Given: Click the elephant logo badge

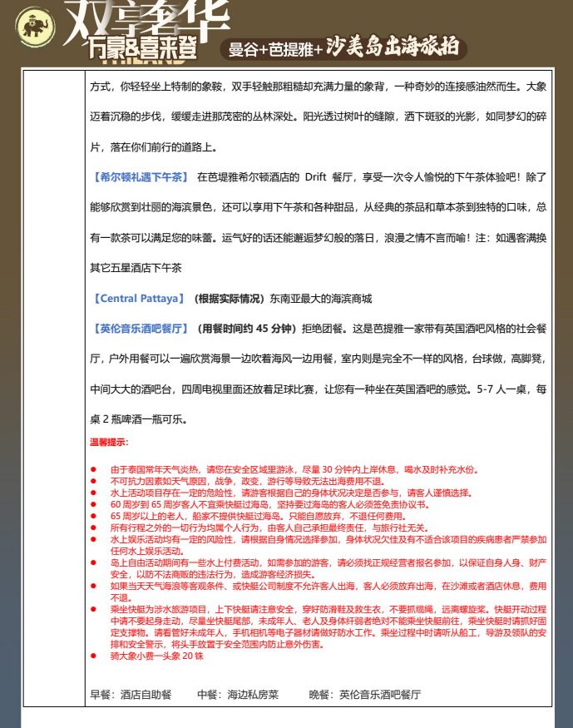Looking at the screenshot, I should point(35,27).
